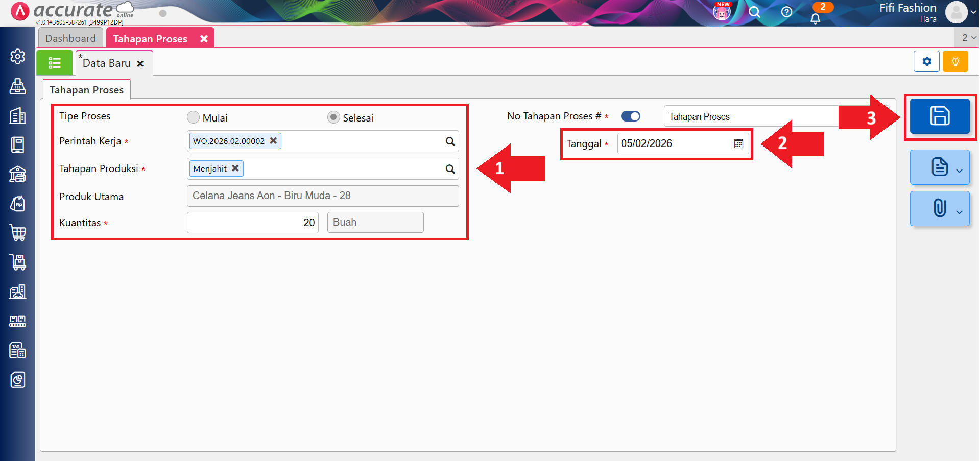Remove the WO.2026.02.00002 tag
Screen dimensions: 980x461
(273, 140)
